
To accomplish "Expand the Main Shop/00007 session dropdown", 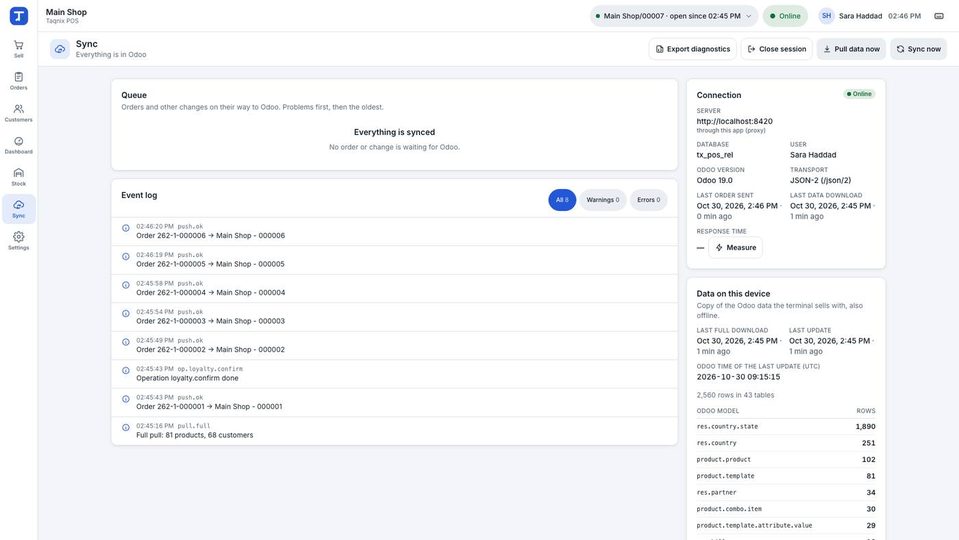I will 674,16.
